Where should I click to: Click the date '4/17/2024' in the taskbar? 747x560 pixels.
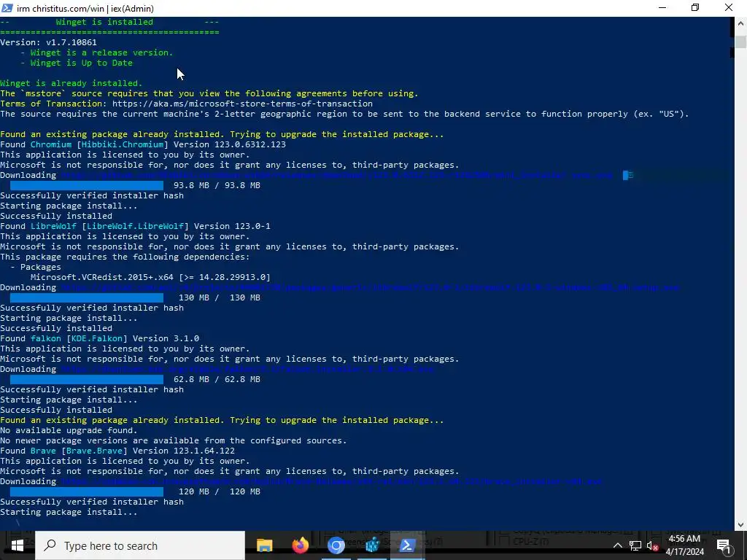click(x=684, y=552)
